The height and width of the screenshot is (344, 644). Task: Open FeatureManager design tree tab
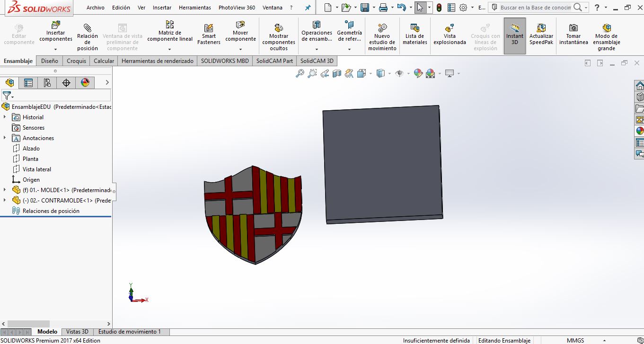coord(9,83)
